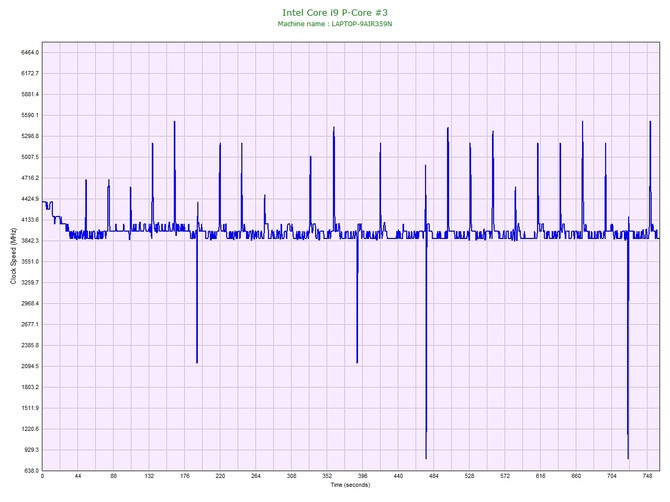Select the 1511.9 y-axis value
670x502 pixels.
click(x=30, y=408)
